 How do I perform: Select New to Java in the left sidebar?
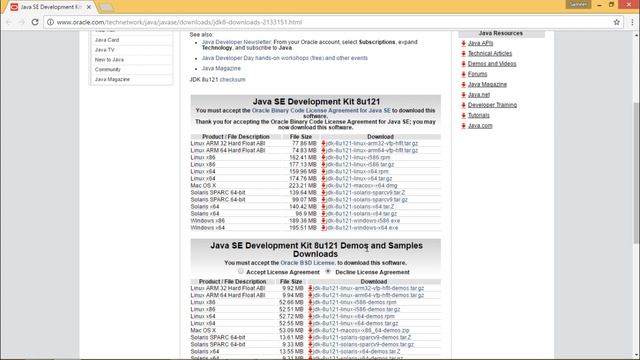109,60
